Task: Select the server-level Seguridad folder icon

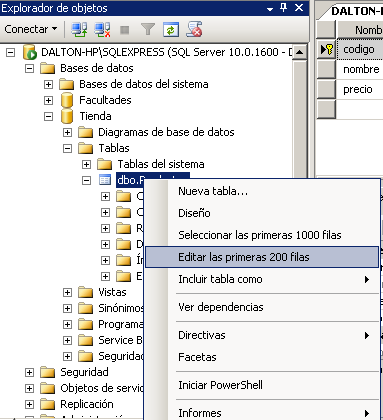Action: (x=47, y=372)
